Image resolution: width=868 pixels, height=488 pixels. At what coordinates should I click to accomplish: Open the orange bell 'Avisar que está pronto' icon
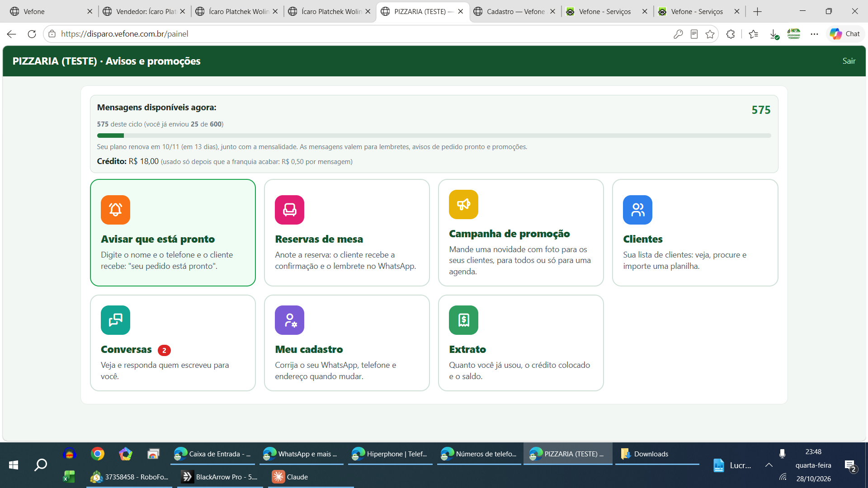[x=115, y=210]
